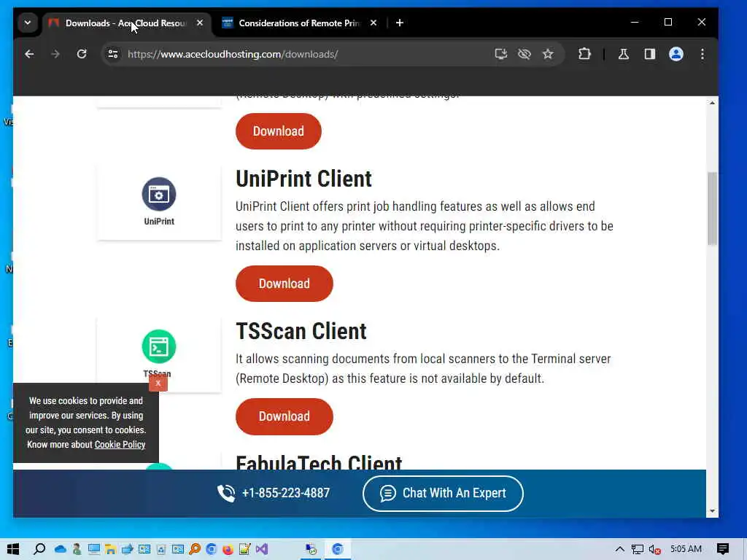Image resolution: width=747 pixels, height=560 pixels.
Task: Open the network status tray icon
Action: 638,549
